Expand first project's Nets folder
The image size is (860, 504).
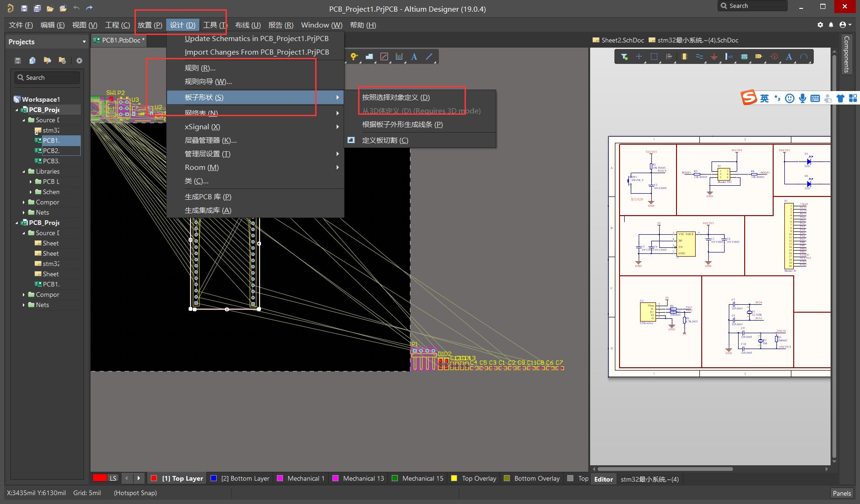24,213
